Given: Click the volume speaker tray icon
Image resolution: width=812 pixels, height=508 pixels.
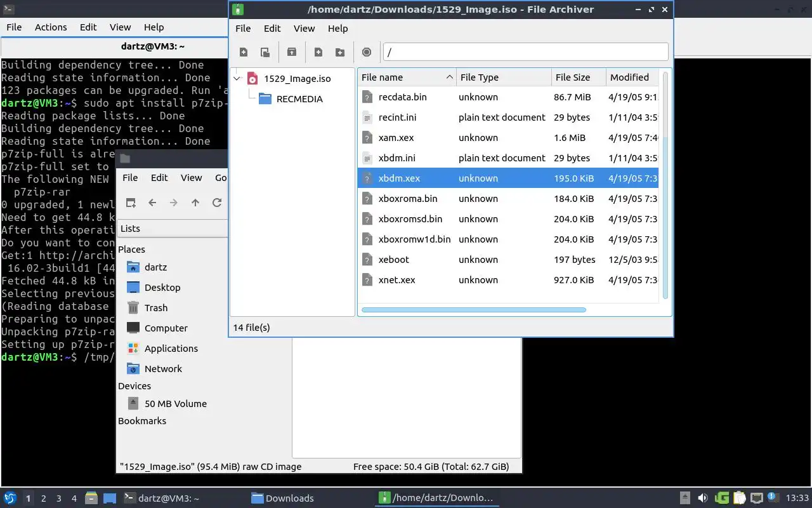Looking at the screenshot, I should coord(703,498).
